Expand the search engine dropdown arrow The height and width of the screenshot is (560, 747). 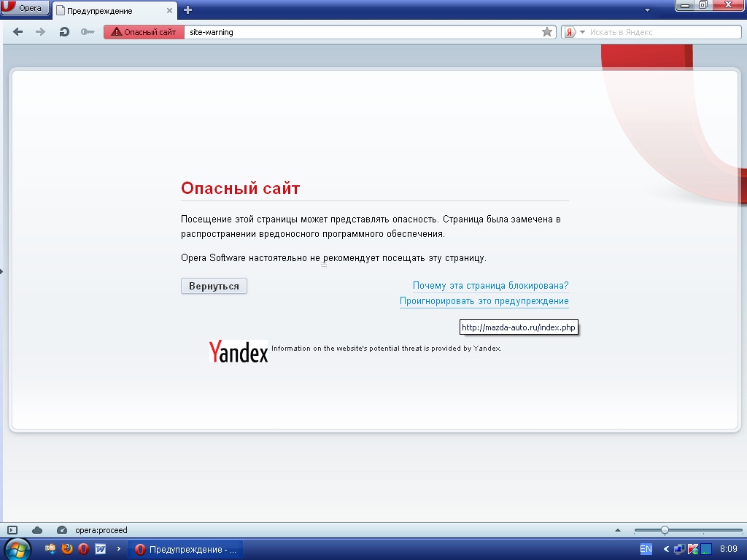(x=582, y=32)
